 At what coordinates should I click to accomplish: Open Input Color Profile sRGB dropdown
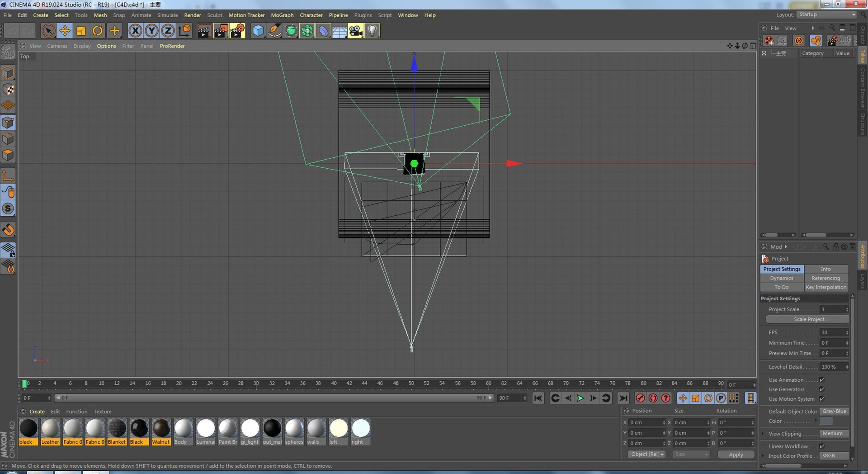click(x=834, y=456)
